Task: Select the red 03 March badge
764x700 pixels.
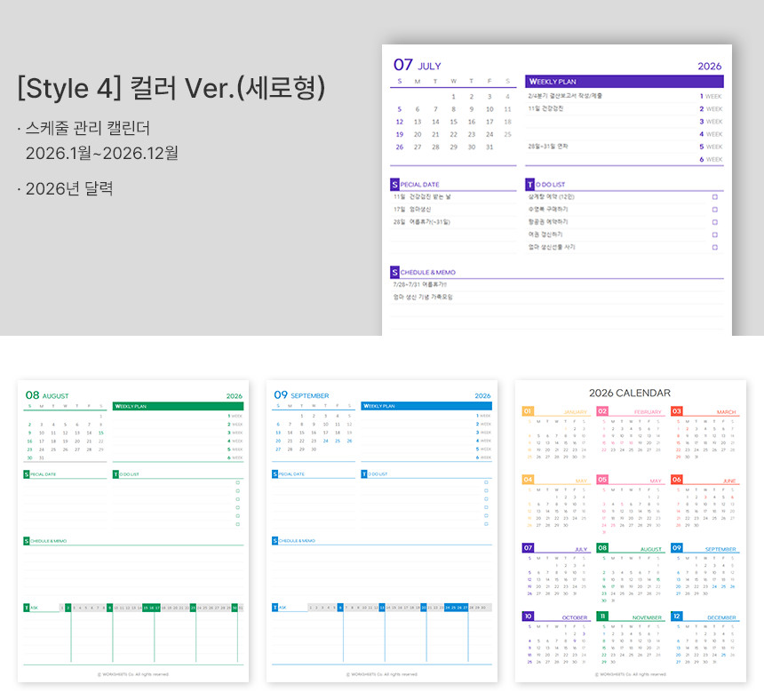Action: [677, 411]
